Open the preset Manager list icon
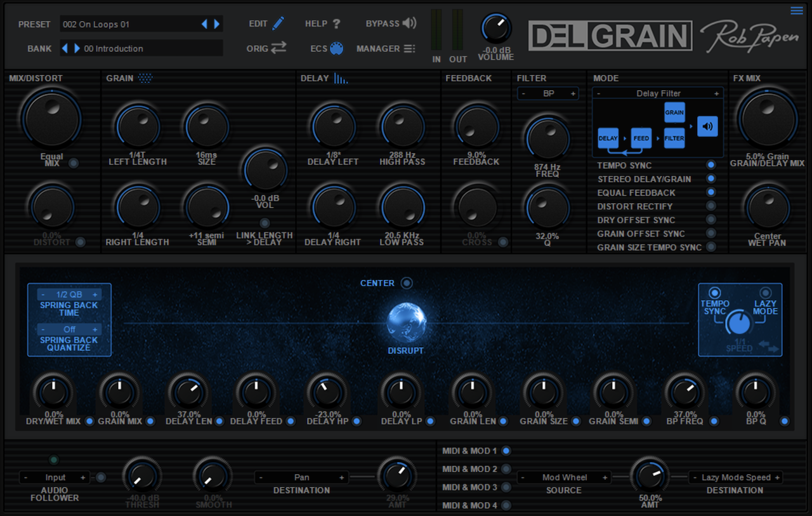812x516 pixels. tap(410, 48)
